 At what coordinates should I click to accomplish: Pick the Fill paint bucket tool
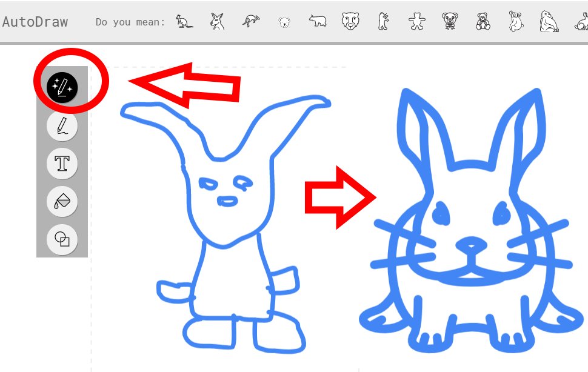coord(62,201)
